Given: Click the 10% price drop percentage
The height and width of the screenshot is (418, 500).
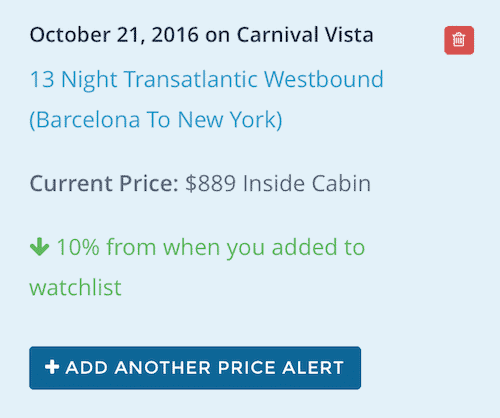Looking at the screenshot, I should pos(78,247).
